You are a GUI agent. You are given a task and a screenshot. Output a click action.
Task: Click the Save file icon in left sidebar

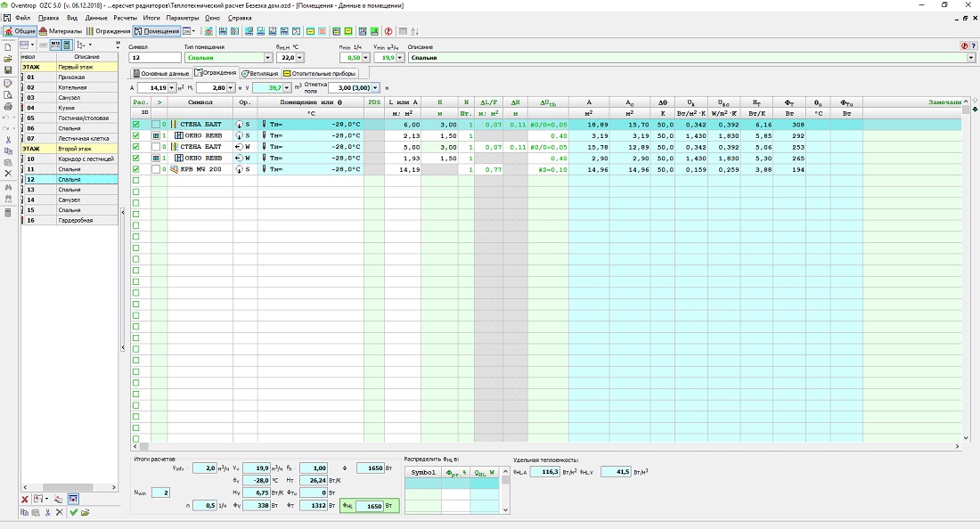coord(8,70)
